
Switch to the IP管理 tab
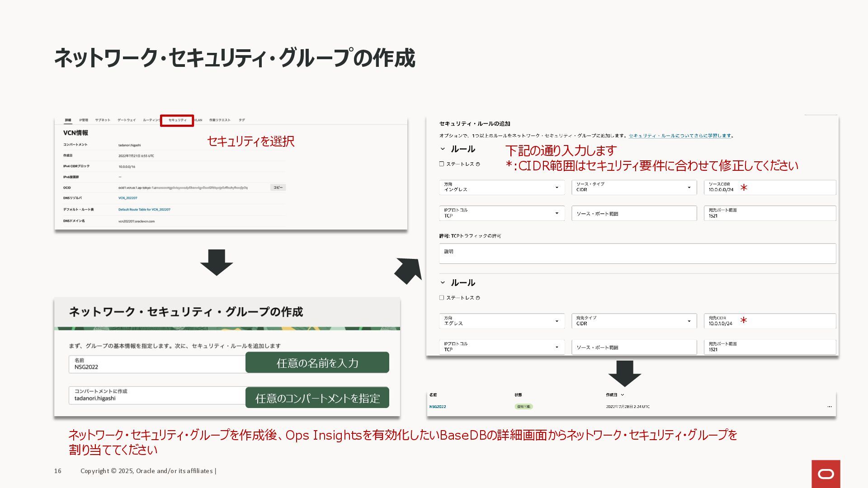click(84, 120)
